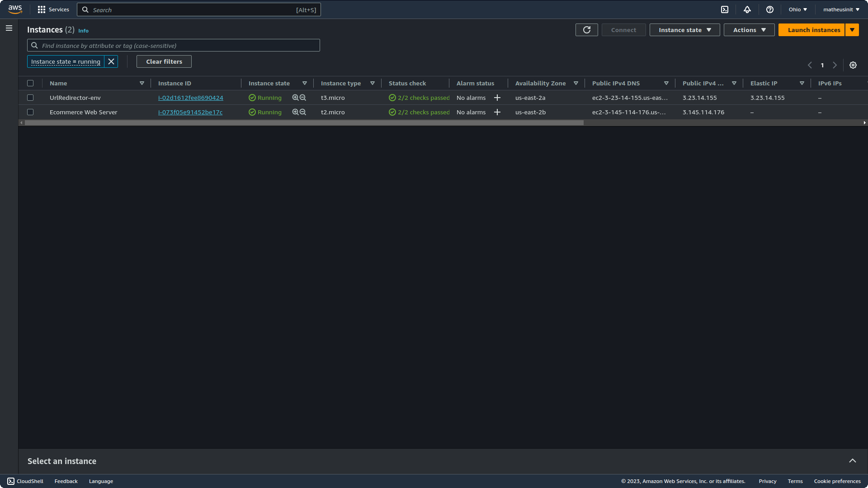Screen dimensions: 868x488
Task: Open the Services menu
Action: click(53, 9)
